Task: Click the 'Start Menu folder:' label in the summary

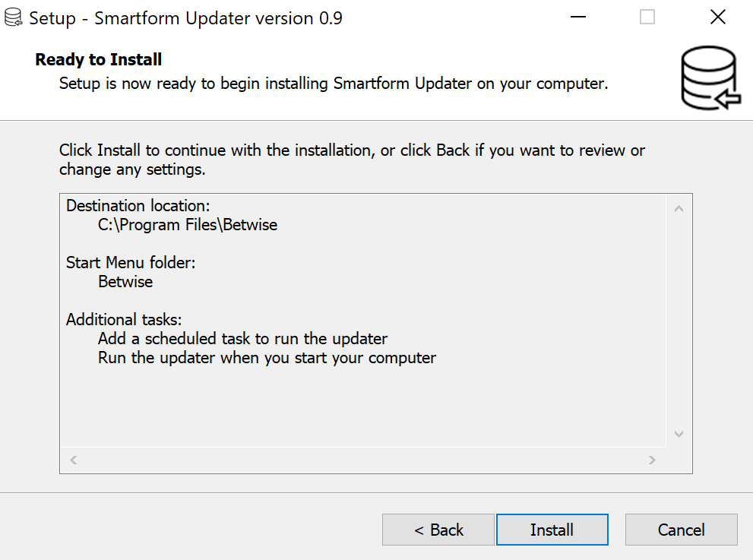Action: (x=131, y=263)
